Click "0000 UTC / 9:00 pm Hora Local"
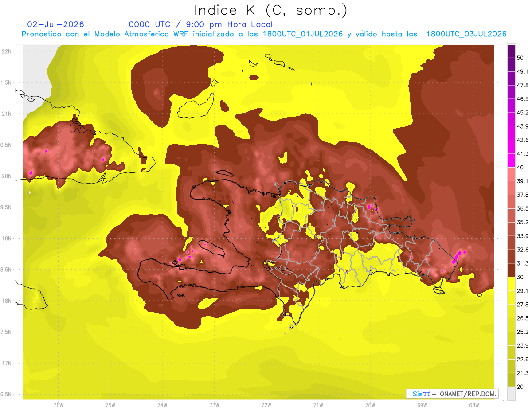The width and height of the screenshot is (532, 411). [201, 24]
